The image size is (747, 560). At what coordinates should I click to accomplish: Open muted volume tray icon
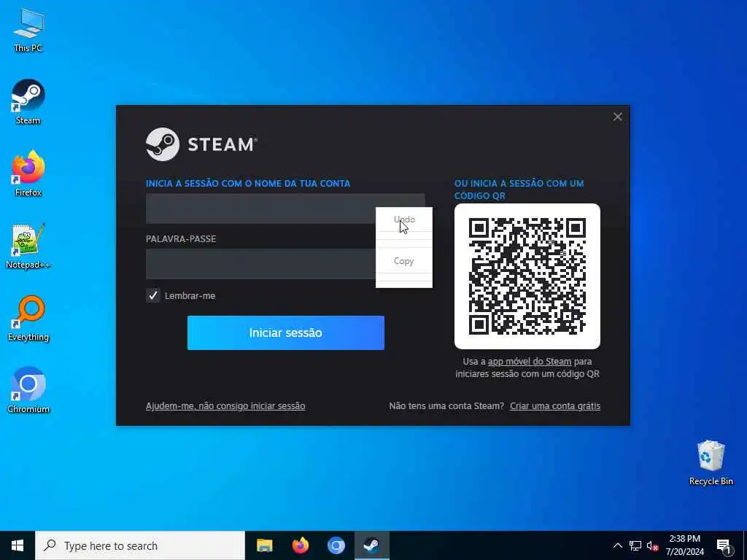(652, 545)
